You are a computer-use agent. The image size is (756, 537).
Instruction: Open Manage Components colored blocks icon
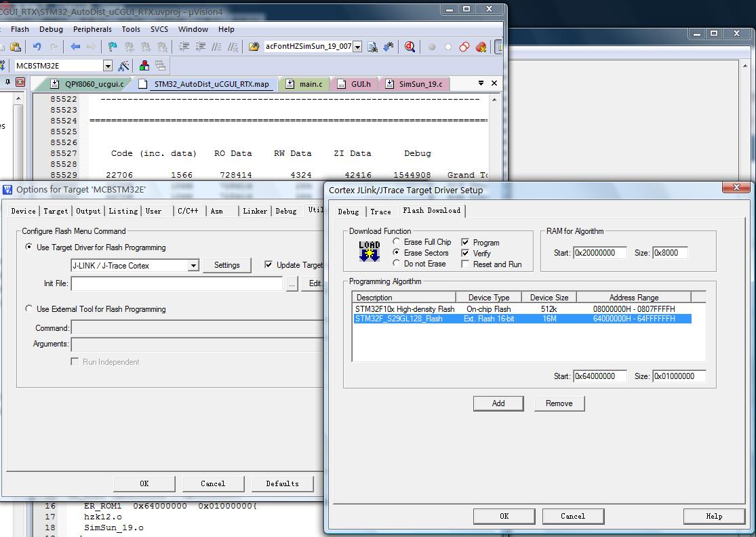click(144, 66)
